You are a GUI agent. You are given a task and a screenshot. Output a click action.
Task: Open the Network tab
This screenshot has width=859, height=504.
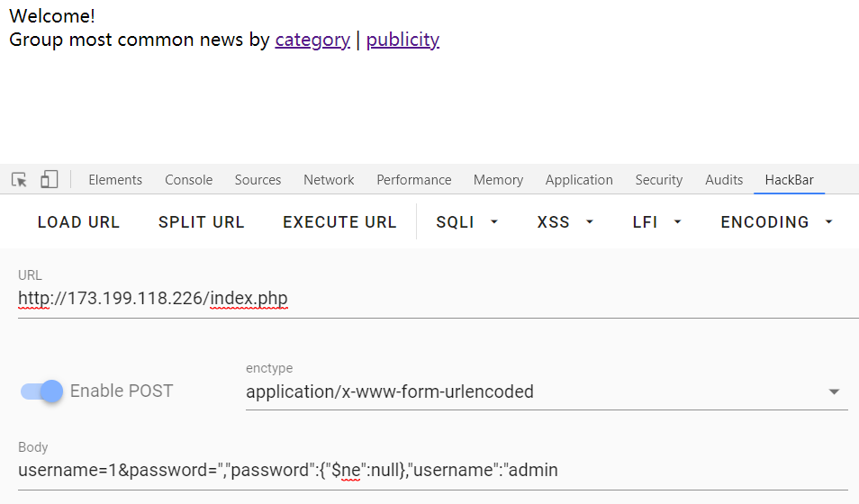[329, 180]
